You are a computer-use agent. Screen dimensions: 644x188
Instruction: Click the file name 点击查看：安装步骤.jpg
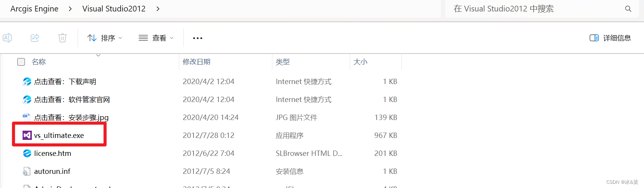pyautogui.click(x=71, y=118)
